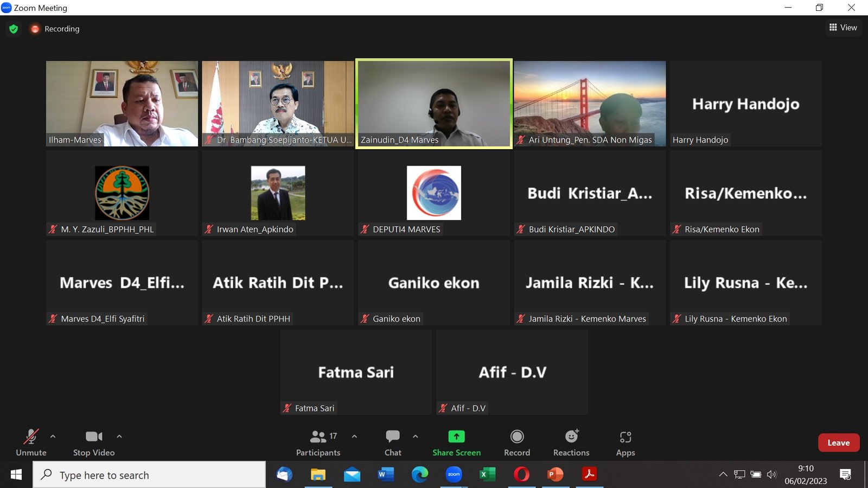The width and height of the screenshot is (868, 488).
Task: Select Zainudin_D4 Marves active speaker tile
Action: click(x=434, y=104)
